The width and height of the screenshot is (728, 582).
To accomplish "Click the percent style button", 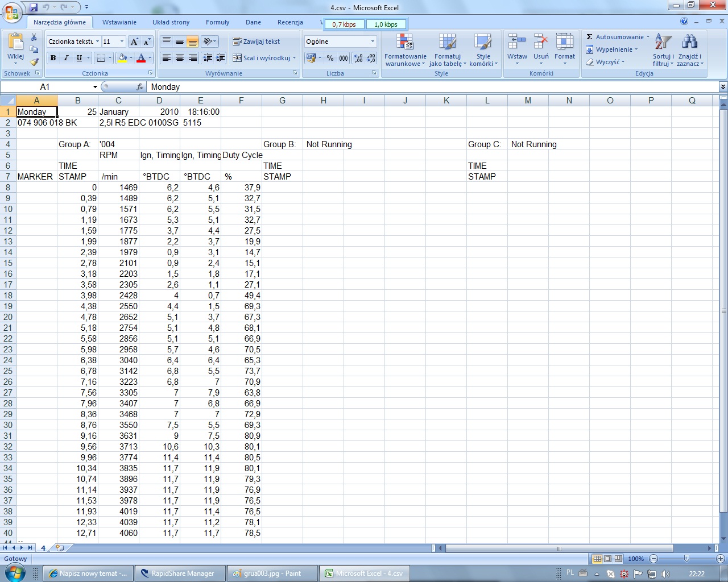I will 330,58.
